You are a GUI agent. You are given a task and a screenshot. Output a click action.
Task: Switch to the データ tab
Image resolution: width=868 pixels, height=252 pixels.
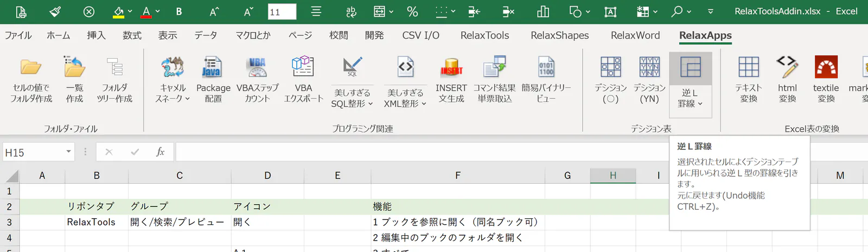point(206,35)
